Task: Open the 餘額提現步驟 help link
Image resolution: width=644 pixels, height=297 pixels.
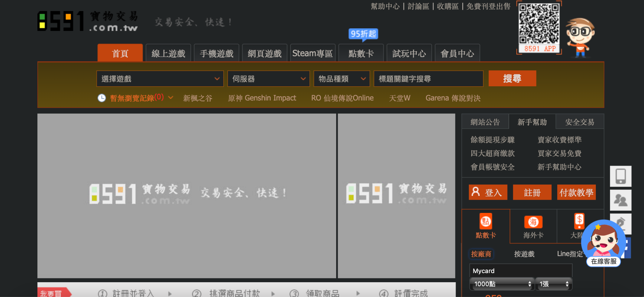Action: (x=492, y=140)
